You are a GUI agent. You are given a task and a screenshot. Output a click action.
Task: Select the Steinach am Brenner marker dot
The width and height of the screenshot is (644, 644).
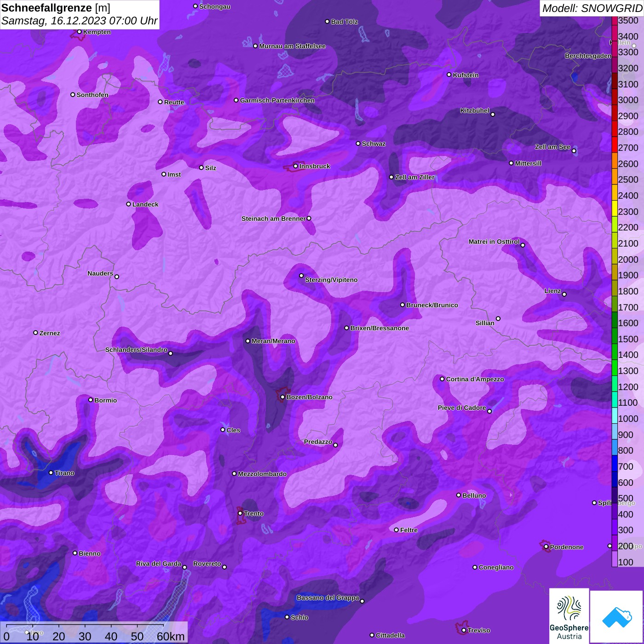coord(309,218)
